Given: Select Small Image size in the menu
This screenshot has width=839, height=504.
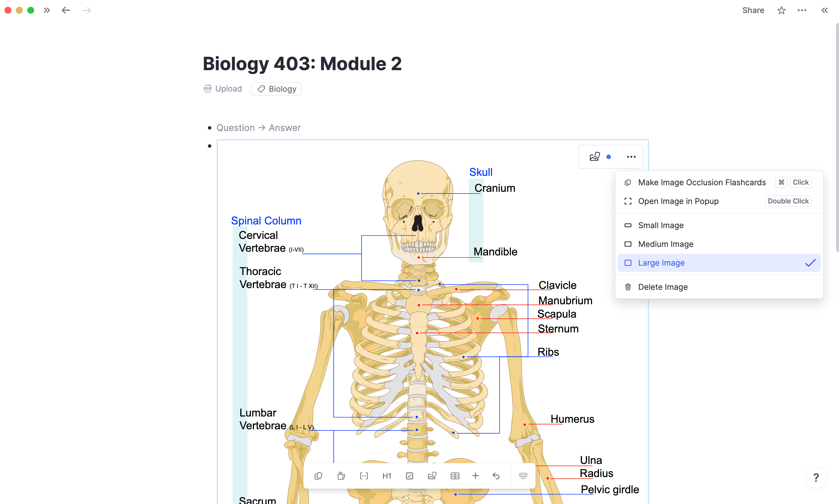Looking at the screenshot, I should (x=660, y=225).
